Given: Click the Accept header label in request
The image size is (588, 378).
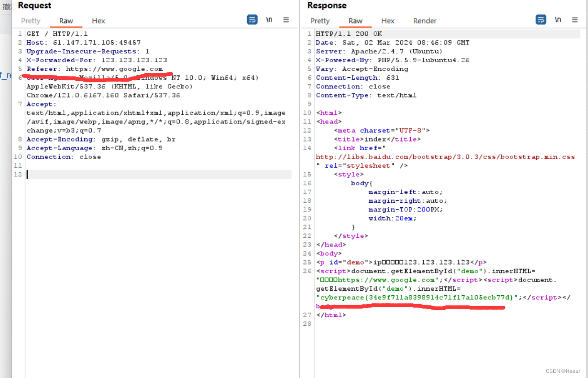Looking at the screenshot, I should point(41,104).
